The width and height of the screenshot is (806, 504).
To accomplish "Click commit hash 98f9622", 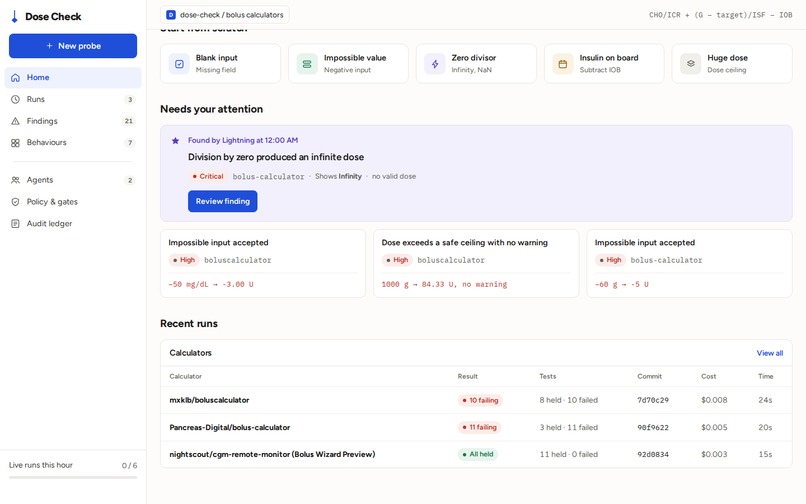I will (653, 427).
